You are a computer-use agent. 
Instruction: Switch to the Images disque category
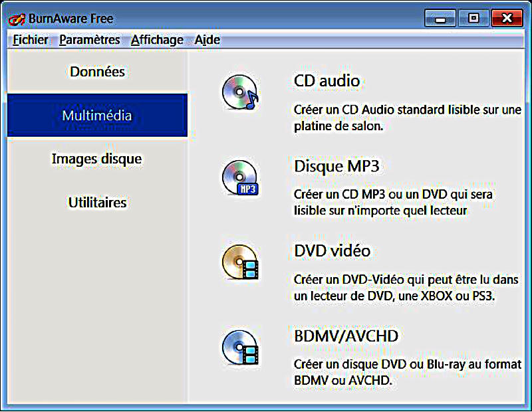(97, 159)
